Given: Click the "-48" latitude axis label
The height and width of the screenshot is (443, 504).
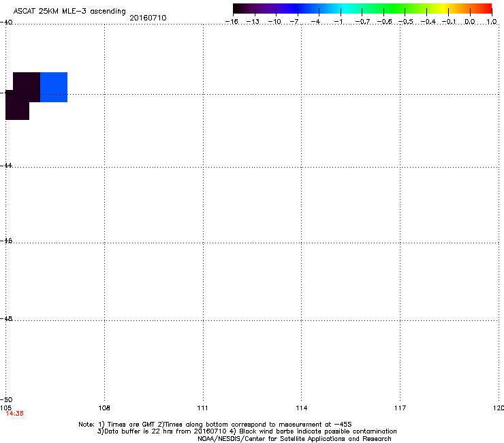Looking at the screenshot, I should (6, 318).
